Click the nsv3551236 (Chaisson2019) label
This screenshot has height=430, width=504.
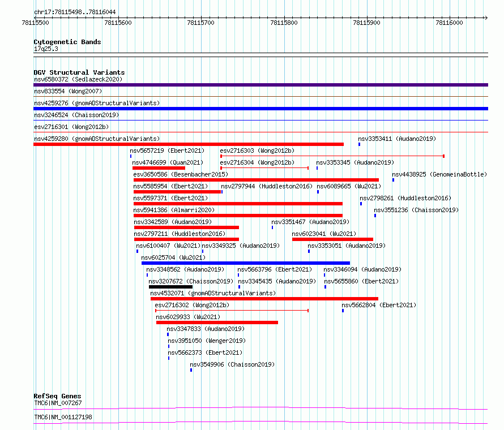coord(416,210)
